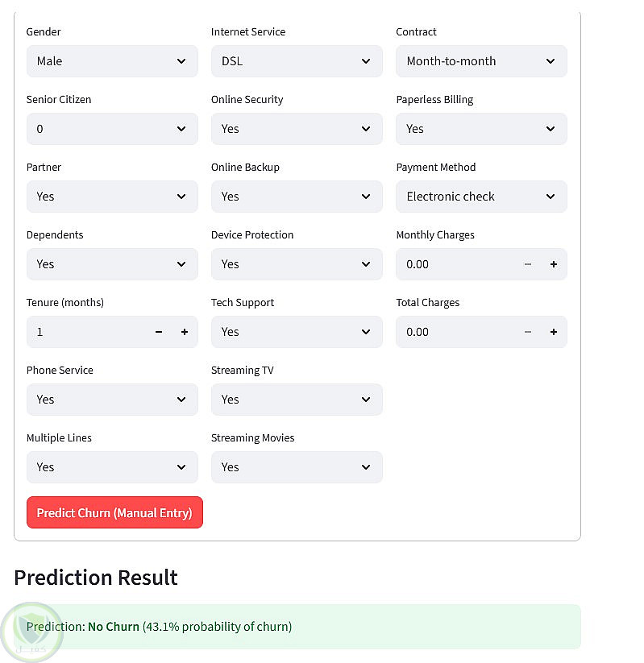The image size is (644, 663).
Task: Increase Total Charges with plus icon
Action: click(553, 332)
